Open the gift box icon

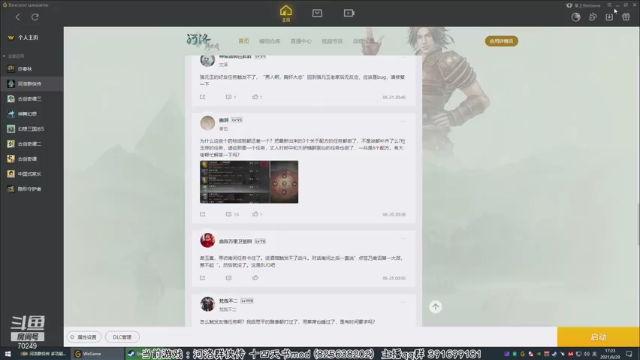pyautogui.click(x=626, y=17)
